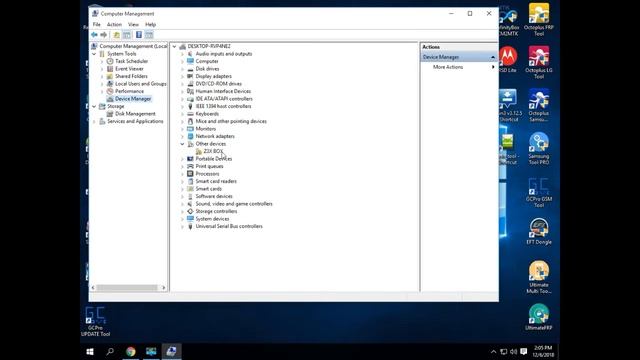Click the Up one level toolbar icon
Image resolution: width=640 pixels, height=360 pixels.
pos(117,35)
